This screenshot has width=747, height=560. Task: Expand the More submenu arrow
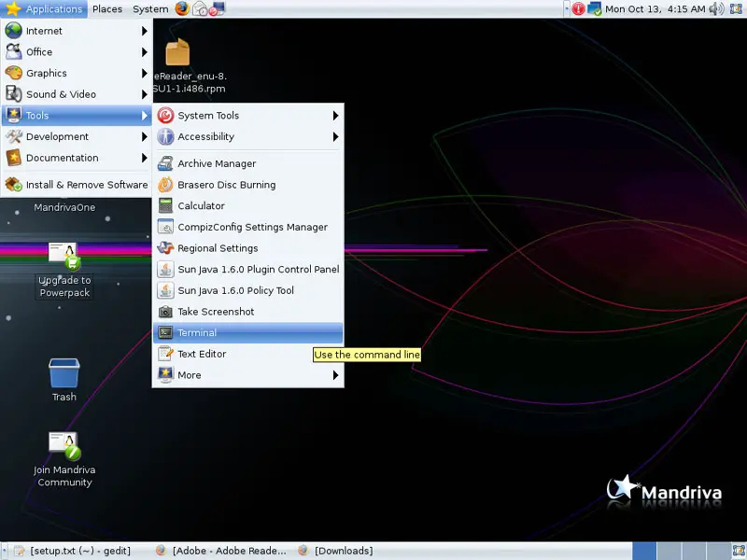(x=335, y=375)
